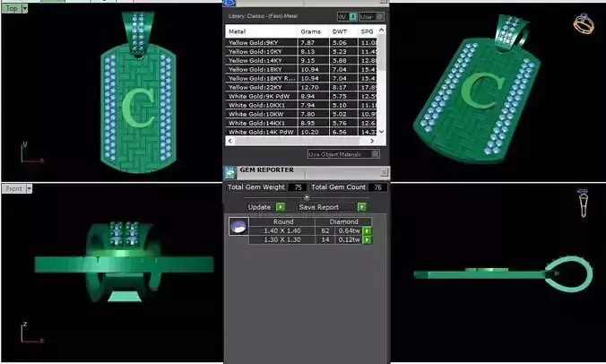
Task: Click the green Save Report arrow button
Action: point(362,207)
